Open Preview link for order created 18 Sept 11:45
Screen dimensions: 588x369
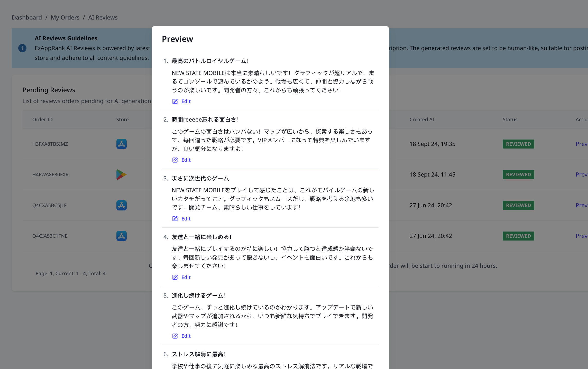[x=581, y=174]
